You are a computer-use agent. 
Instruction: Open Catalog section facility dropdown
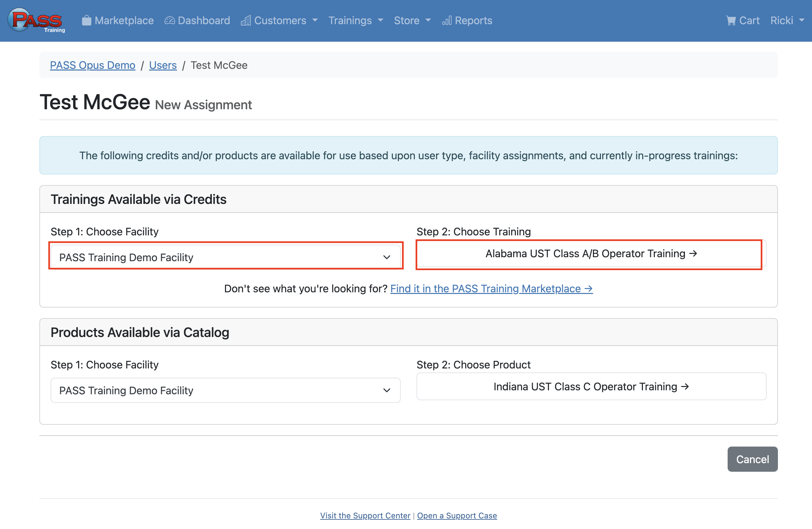[225, 390]
